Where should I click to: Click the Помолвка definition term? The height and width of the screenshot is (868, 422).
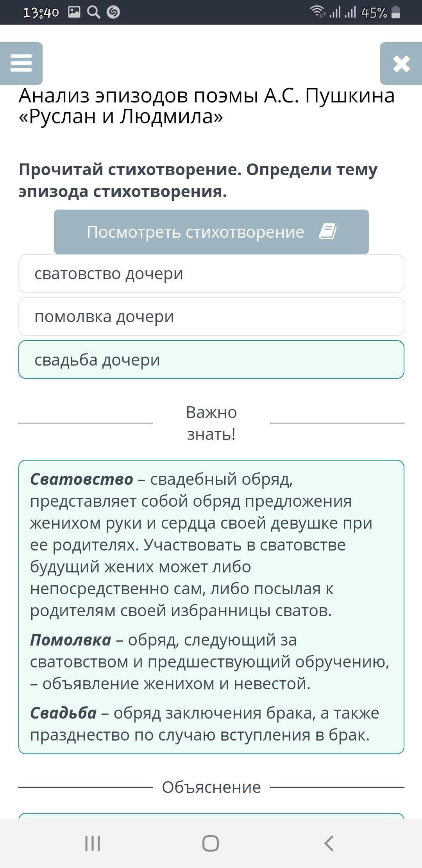(71, 640)
